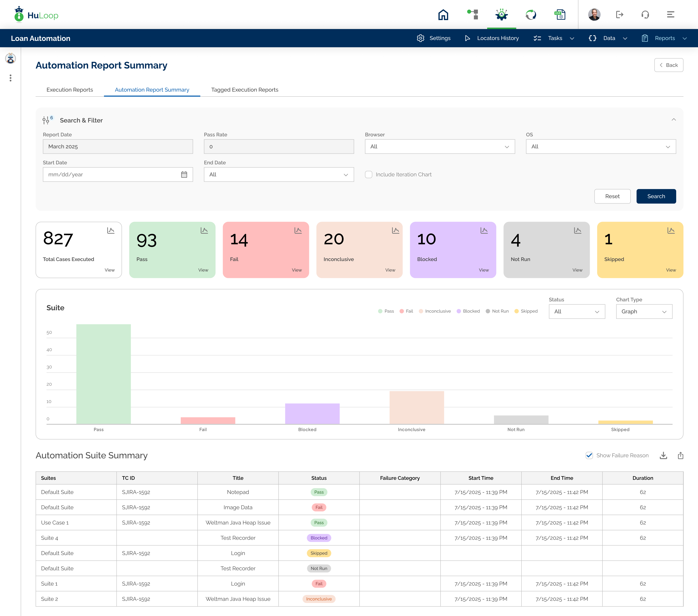Click the Reset button
The height and width of the screenshot is (616, 698).
coord(612,196)
